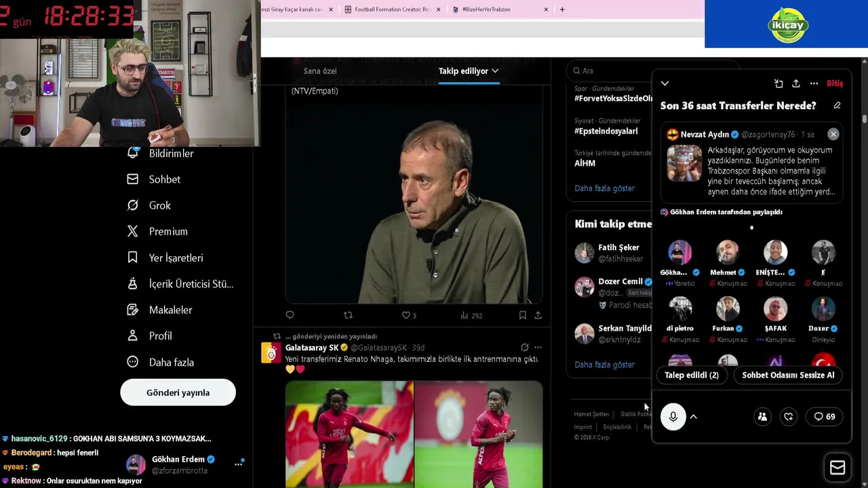Open Grok from the sidebar
This screenshot has height=488, width=868.
tap(149, 205)
